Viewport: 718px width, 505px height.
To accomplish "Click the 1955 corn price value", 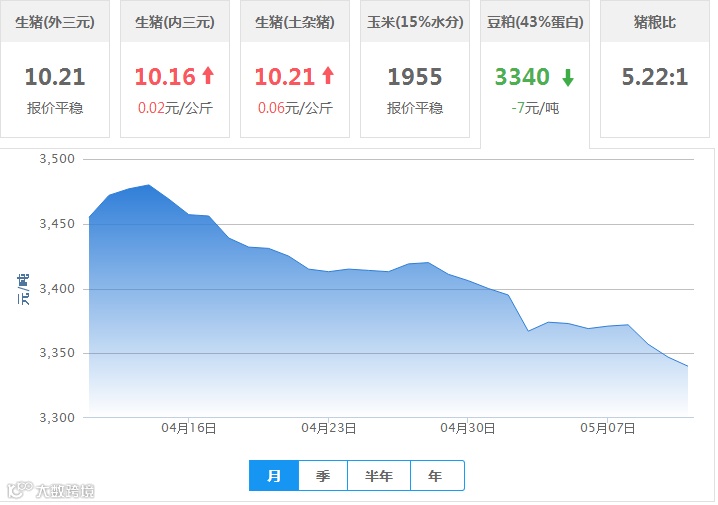I will pos(415,76).
